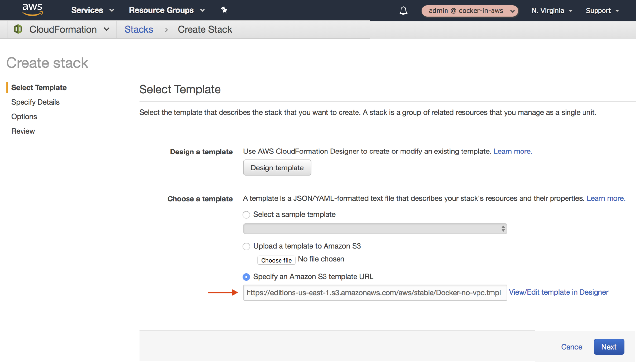Image resolution: width=636 pixels, height=364 pixels.
Task: Select the Options step
Action: pyautogui.click(x=24, y=116)
